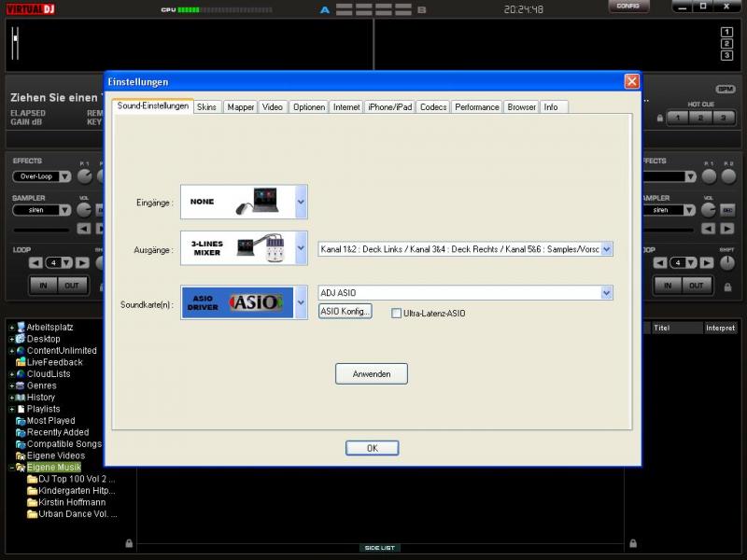Image resolution: width=747 pixels, height=560 pixels.
Task: Click the right deck loop IN button
Action: point(668,286)
